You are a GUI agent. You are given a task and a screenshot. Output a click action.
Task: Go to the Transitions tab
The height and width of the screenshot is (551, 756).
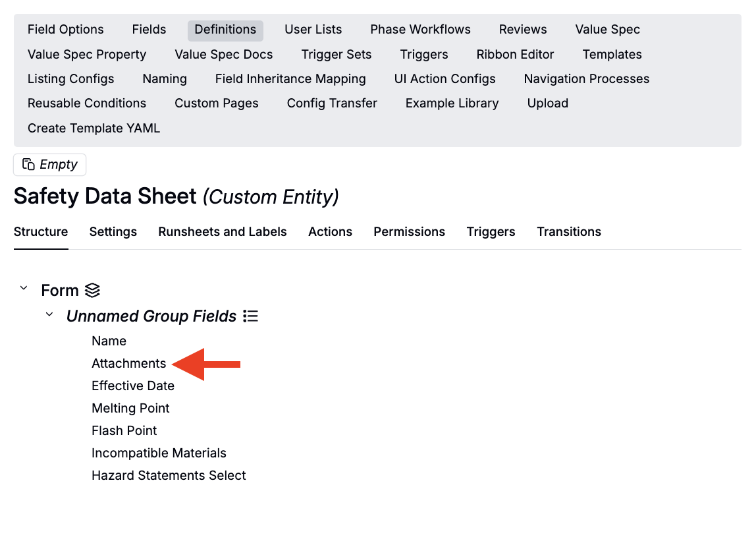point(568,231)
